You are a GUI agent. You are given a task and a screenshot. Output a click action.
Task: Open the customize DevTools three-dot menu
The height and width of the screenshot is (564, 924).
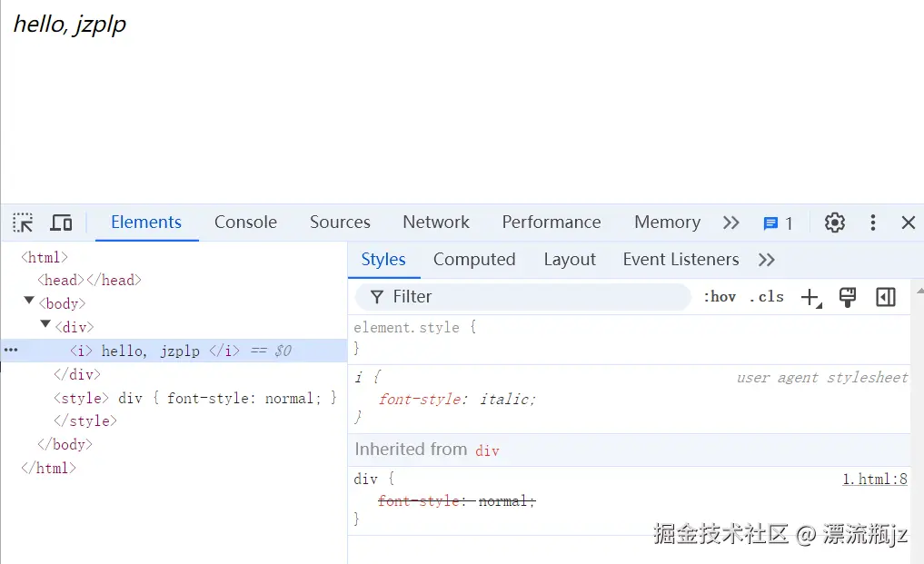point(873,222)
